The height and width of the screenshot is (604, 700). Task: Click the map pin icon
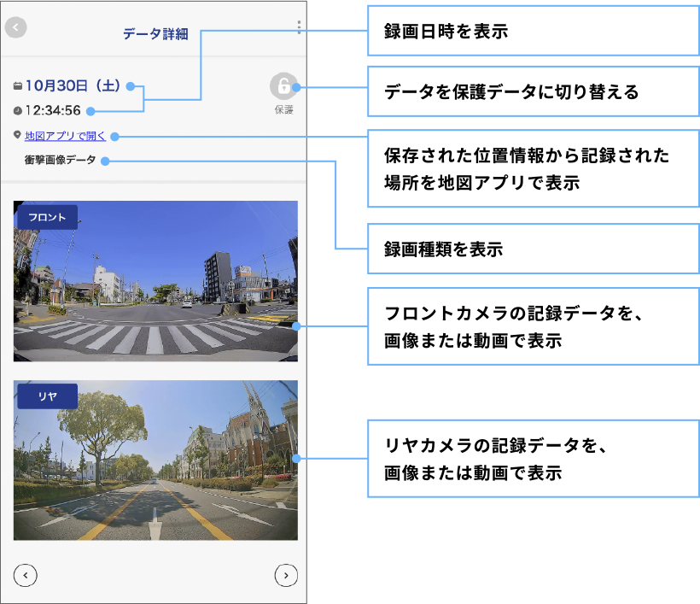(17, 134)
